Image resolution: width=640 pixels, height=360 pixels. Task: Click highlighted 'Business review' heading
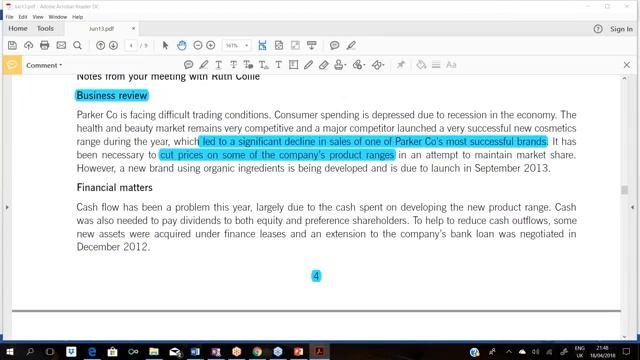tap(112, 96)
